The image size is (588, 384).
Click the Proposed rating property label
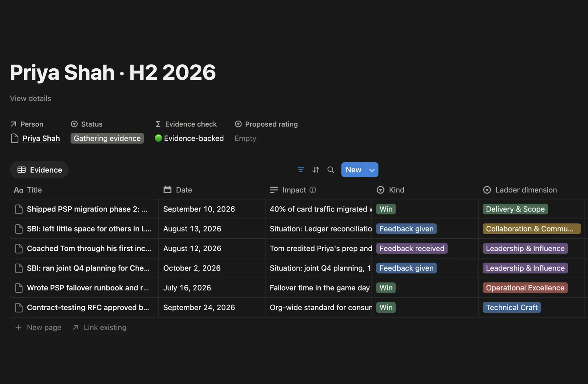(266, 124)
